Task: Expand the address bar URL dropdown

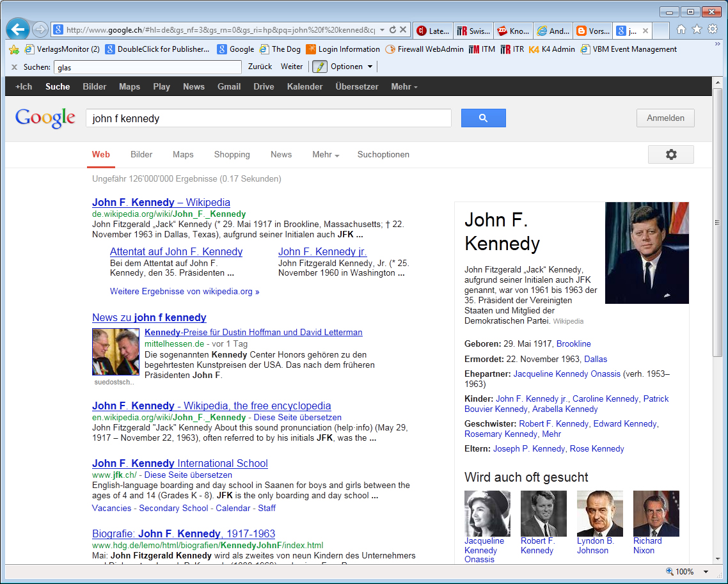Action: tap(382, 29)
